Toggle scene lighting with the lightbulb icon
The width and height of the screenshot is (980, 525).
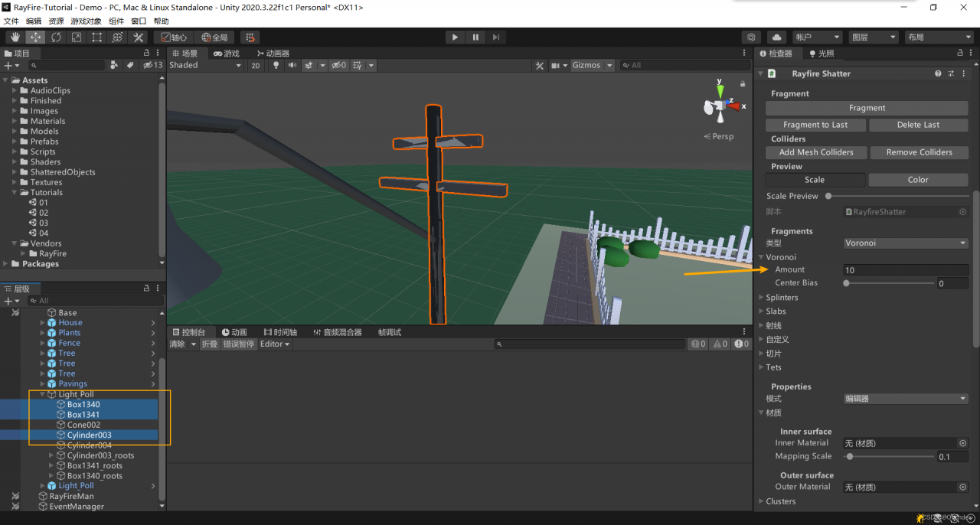[x=275, y=66]
